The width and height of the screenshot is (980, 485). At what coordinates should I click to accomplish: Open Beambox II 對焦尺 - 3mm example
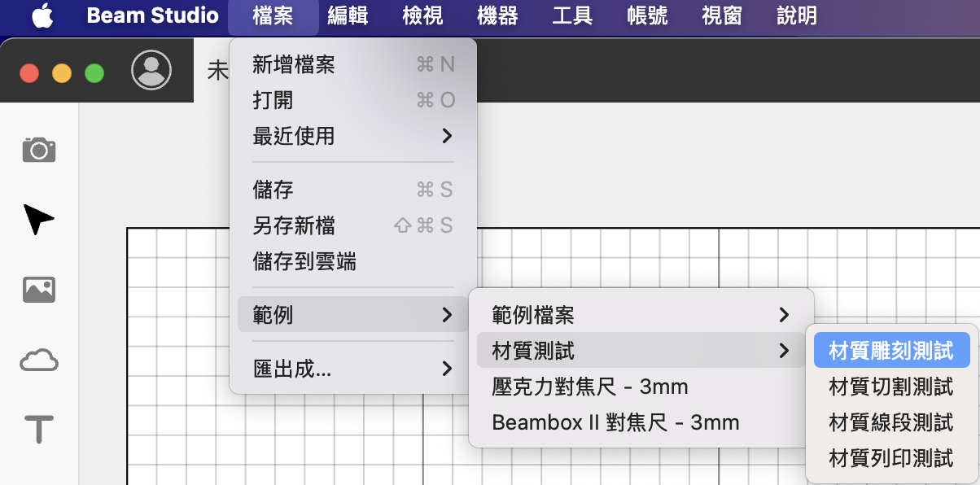[x=641, y=422]
